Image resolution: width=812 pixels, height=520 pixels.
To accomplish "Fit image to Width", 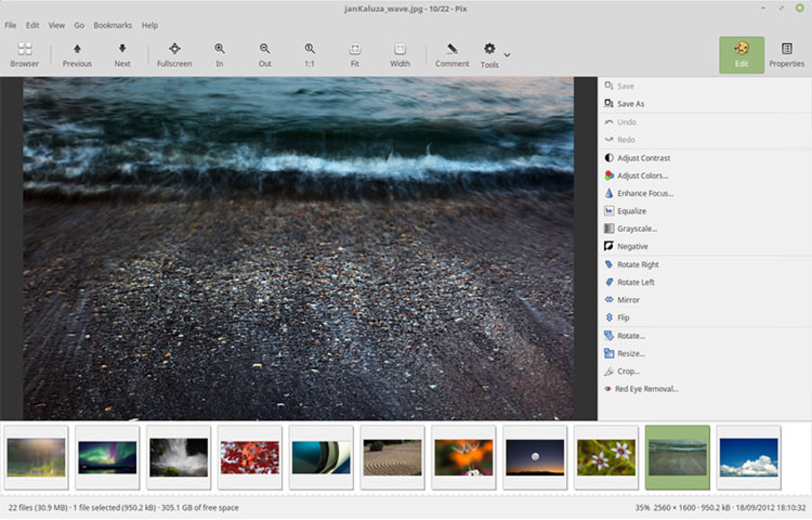I will 400,55.
